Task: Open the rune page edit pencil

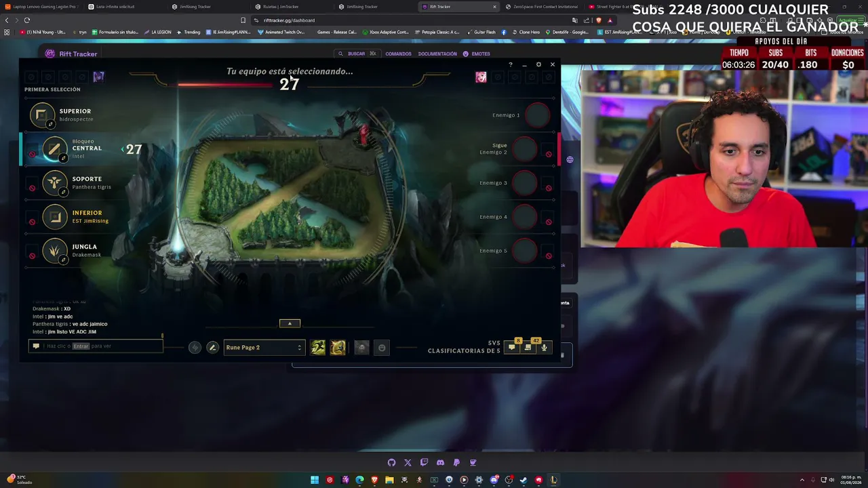Action: [x=212, y=348]
